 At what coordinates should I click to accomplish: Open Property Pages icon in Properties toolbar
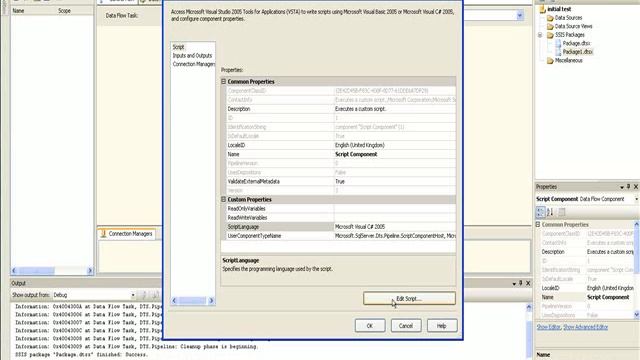562,212
